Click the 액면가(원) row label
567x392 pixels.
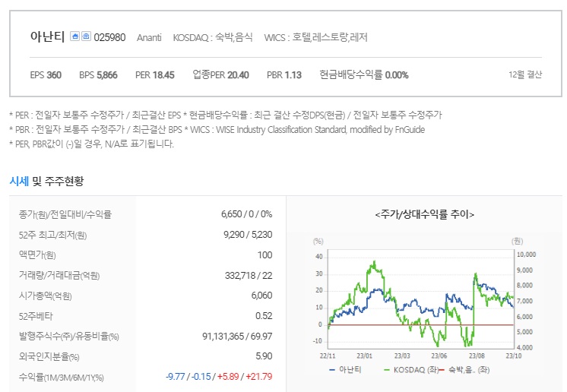[x=37, y=255]
